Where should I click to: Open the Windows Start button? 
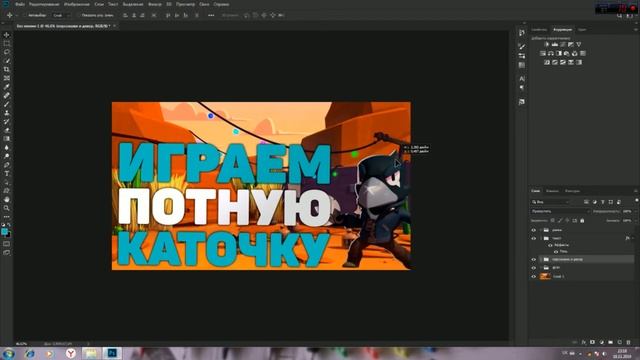point(8,353)
